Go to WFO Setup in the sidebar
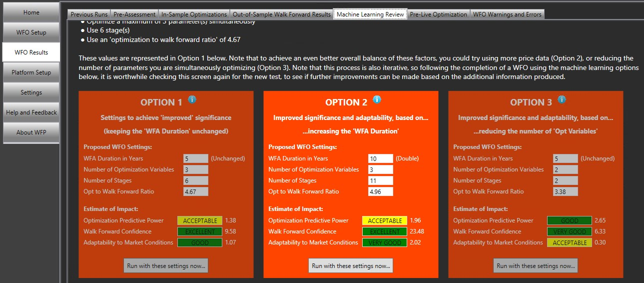The width and height of the screenshot is (644, 283). tap(31, 32)
